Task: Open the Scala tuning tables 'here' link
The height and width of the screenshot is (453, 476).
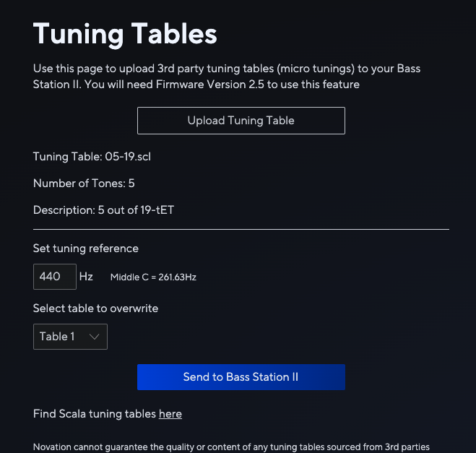Action: coord(170,414)
